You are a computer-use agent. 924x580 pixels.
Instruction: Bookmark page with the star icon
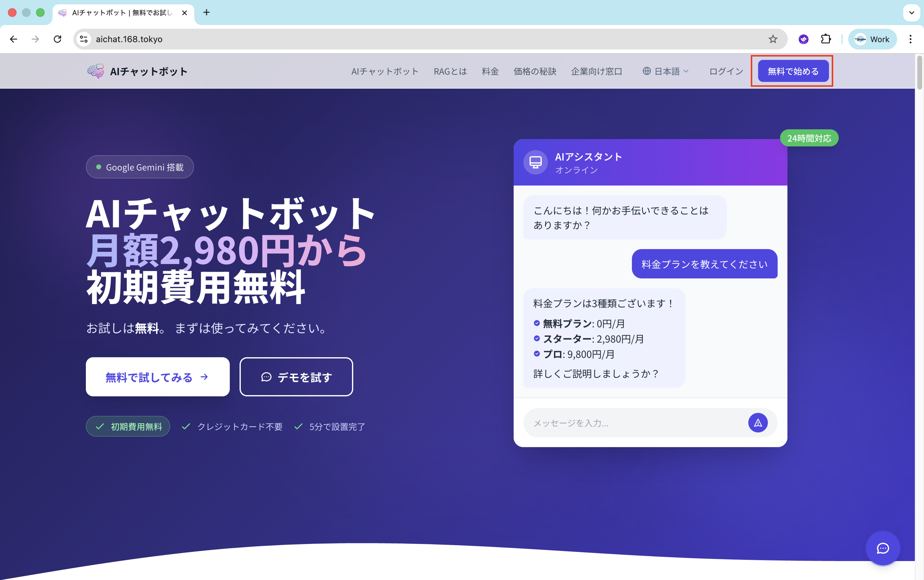(x=772, y=39)
